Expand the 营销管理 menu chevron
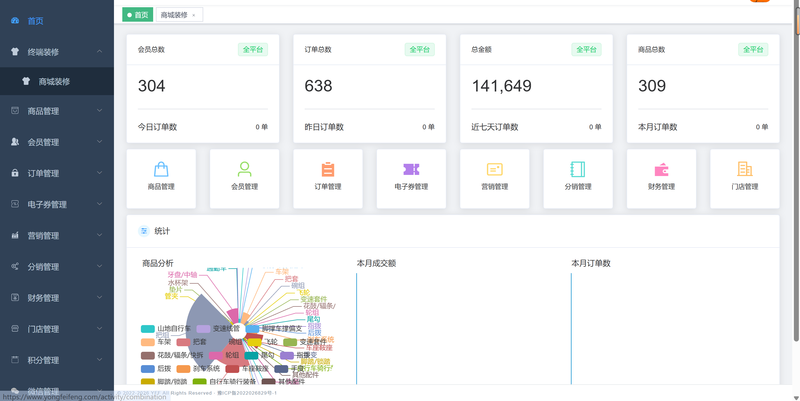The width and height of the screenshot is (800, 401). [99, 235]
